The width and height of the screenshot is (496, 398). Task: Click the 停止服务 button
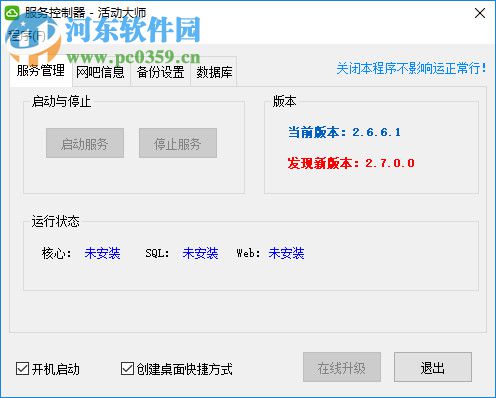(178, 143)
